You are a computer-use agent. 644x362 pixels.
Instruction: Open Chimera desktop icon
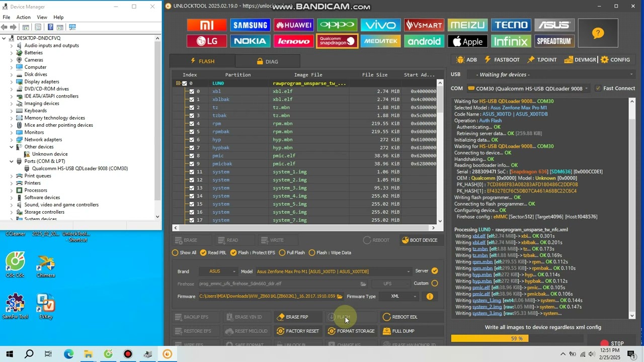tap(46, 264)
